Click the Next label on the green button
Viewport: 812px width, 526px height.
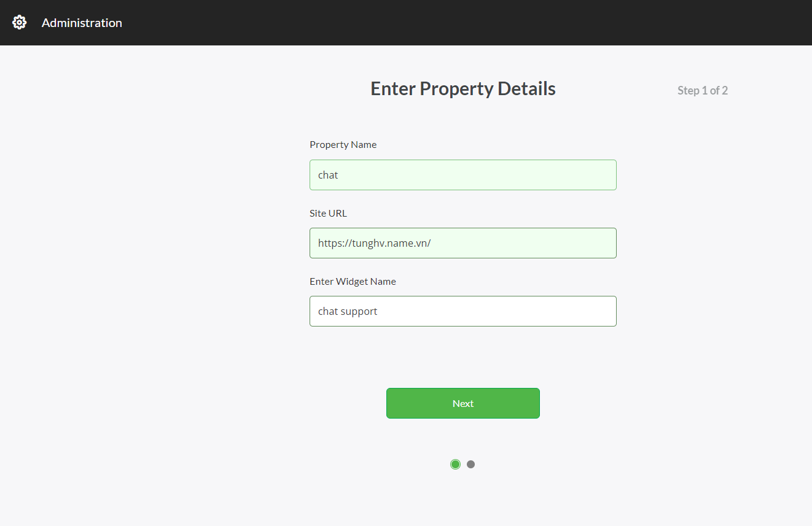(x=463, y=403)
